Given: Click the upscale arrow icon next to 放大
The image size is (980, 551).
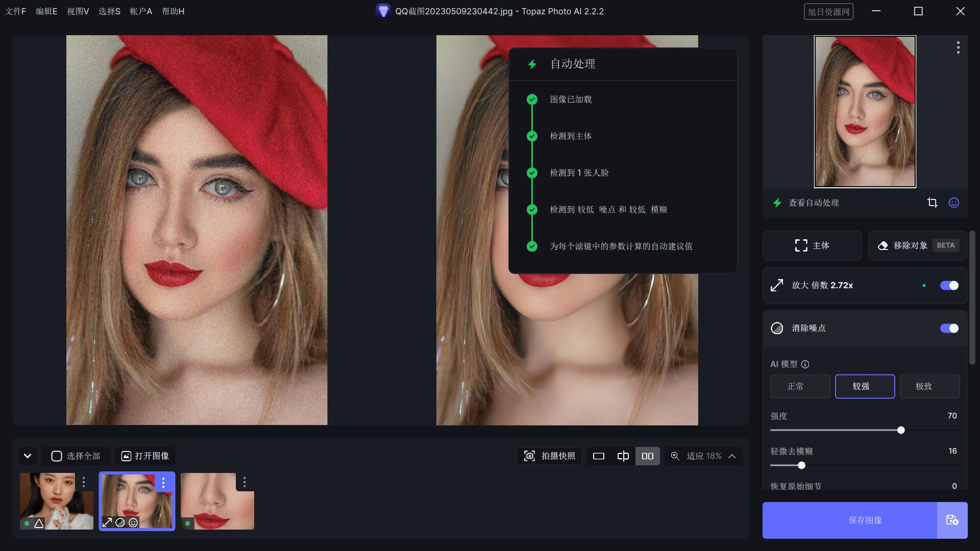Looking at the screenshot, I should tap(777, 285).
